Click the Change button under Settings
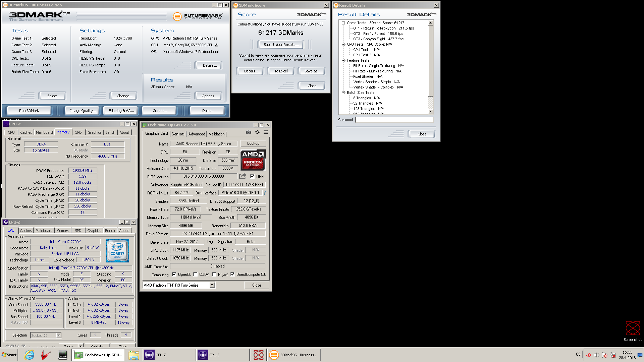Viewport: 644px width, 362px height. [124, 96]
